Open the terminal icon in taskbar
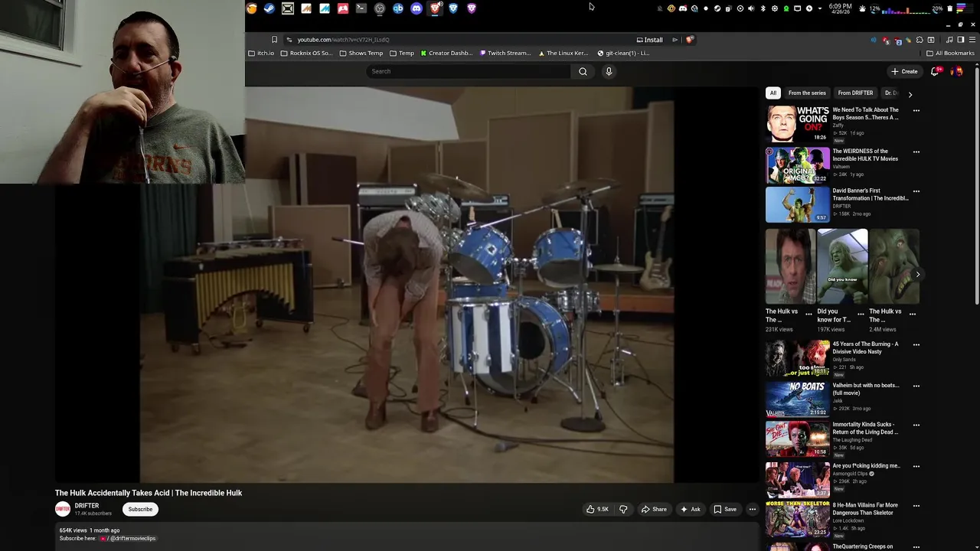Viewport: 980px width, 551px height. [x=361, y=8]
